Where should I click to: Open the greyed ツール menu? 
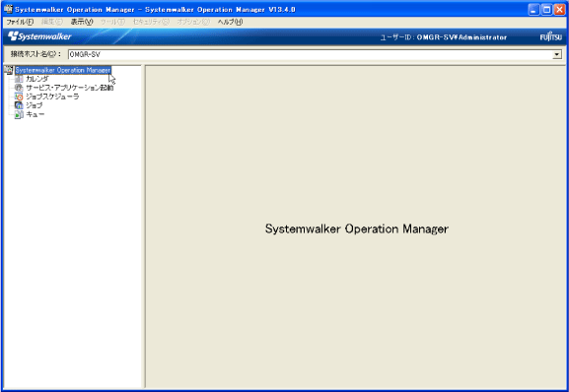[x=112, y=22]
